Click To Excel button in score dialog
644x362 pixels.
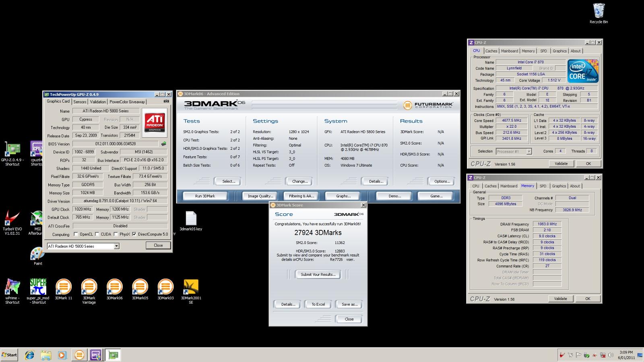(318, 304)
